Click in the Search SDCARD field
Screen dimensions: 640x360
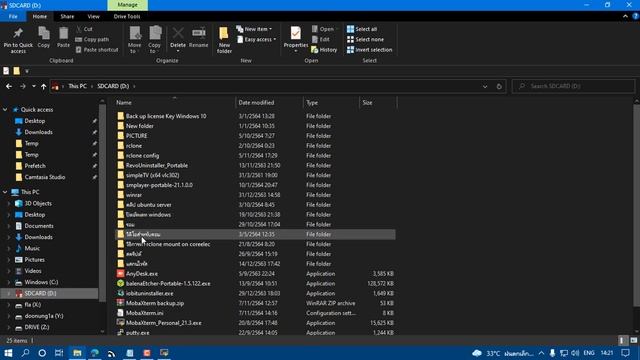[x=573, y=86]
